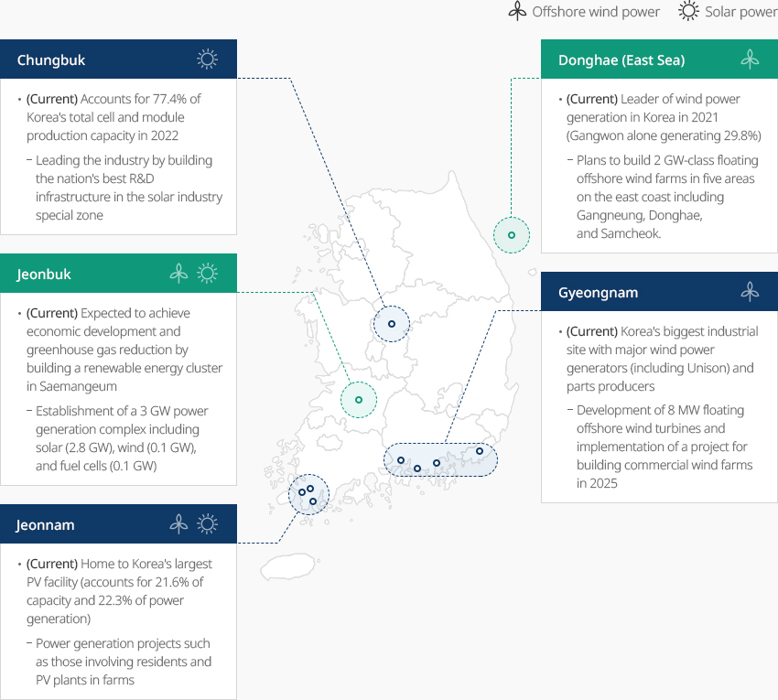Click 'Establishment of a 3 GW power' text
The image size is (778, 700).
(x=122, y=411)
